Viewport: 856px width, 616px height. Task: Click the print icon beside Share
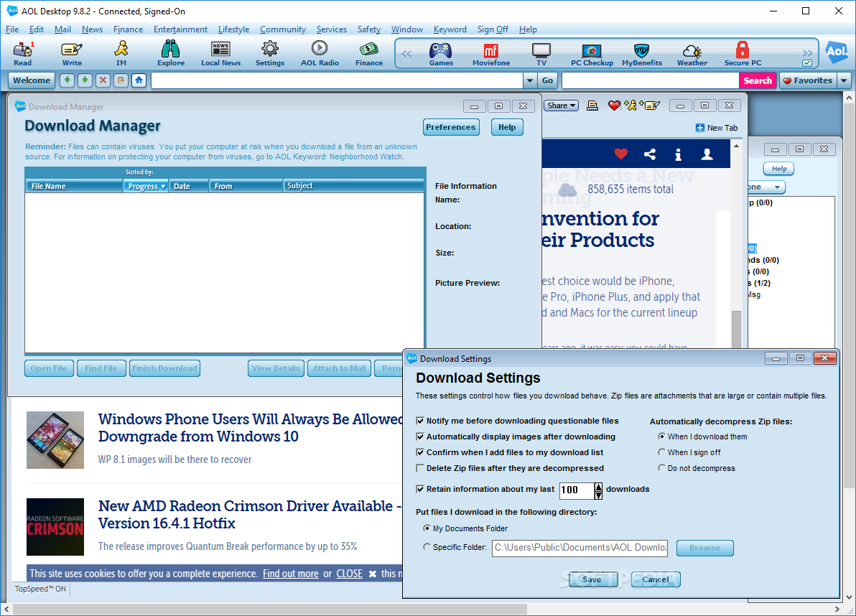[592, 106]
